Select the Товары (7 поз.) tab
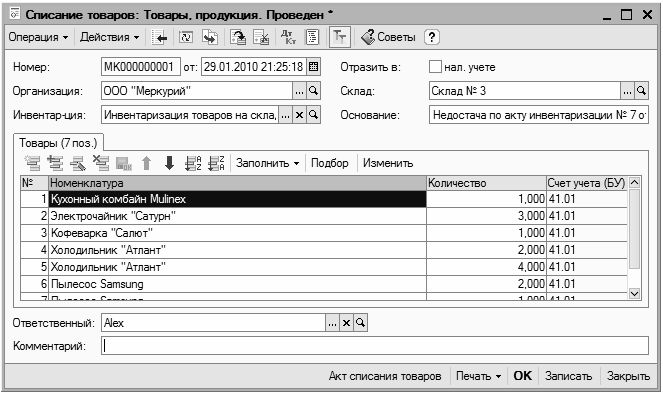 point(58,143)
